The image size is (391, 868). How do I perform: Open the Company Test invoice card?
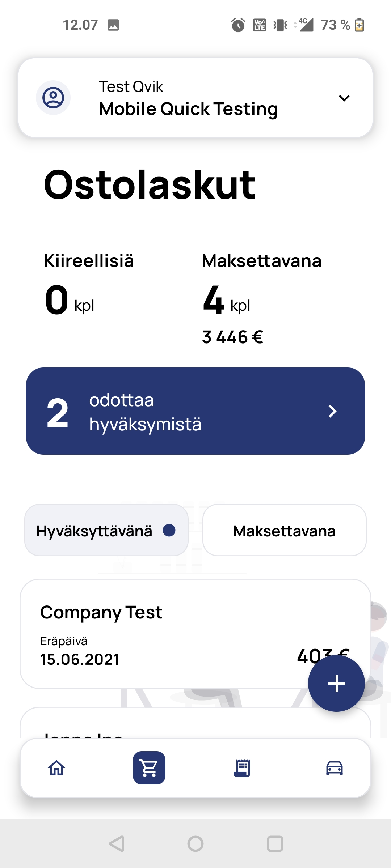click(x=195, y=634)
